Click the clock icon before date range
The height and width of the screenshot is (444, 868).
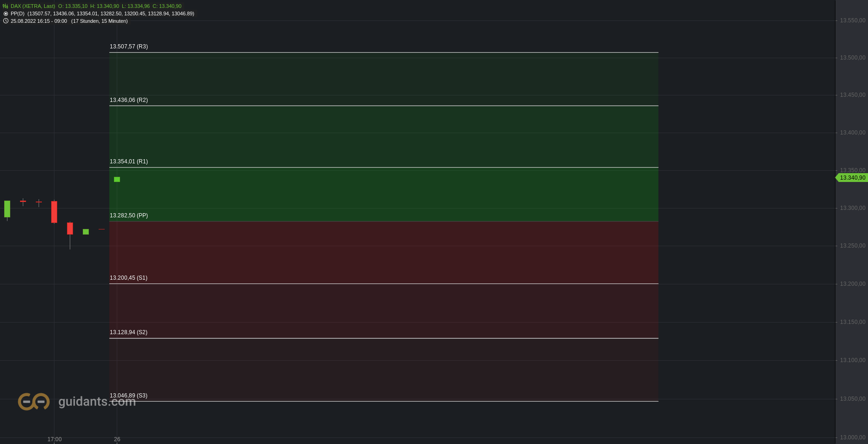[6, 21]
